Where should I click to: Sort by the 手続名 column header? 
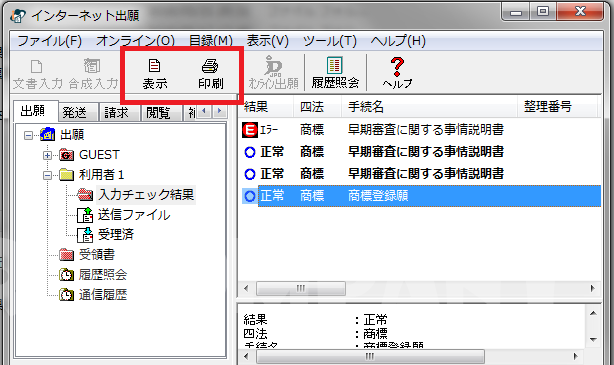tap(430, 107)
